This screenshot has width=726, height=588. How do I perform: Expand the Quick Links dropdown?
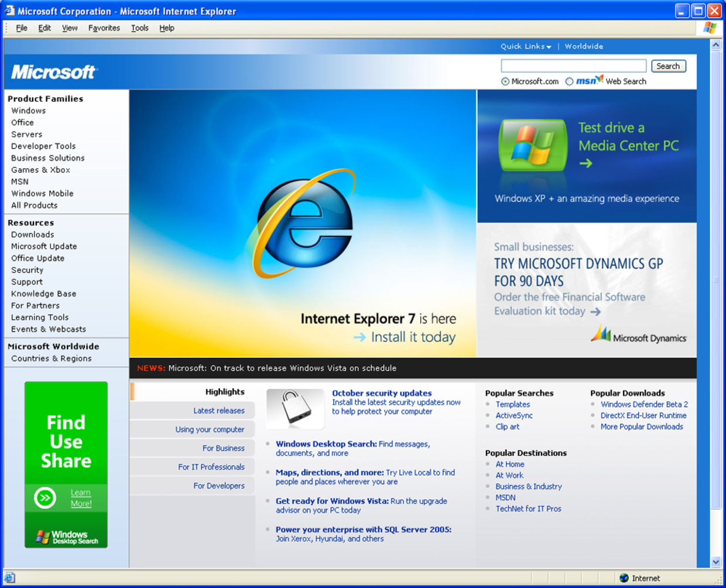525,46
